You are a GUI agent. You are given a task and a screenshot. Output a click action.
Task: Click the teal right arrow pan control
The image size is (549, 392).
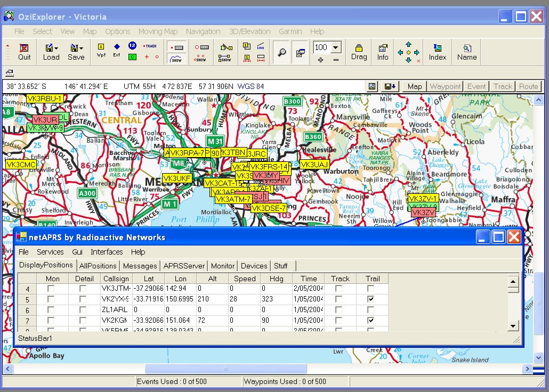[417, 53]
